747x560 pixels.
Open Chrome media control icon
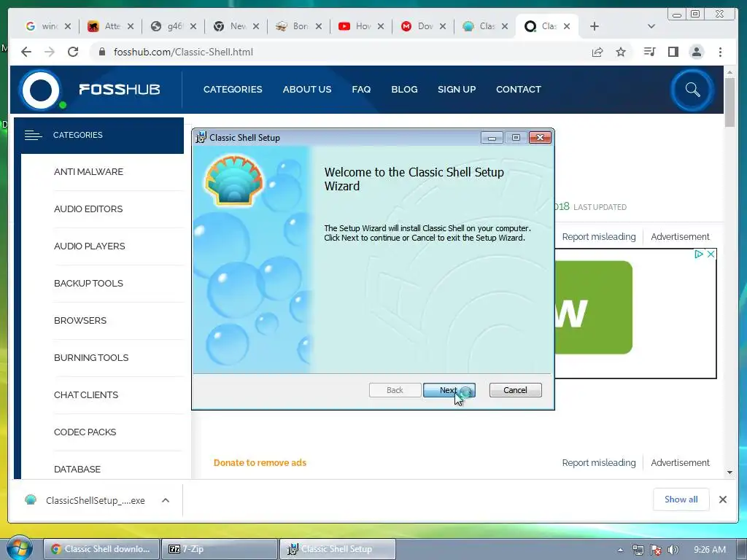649,52
